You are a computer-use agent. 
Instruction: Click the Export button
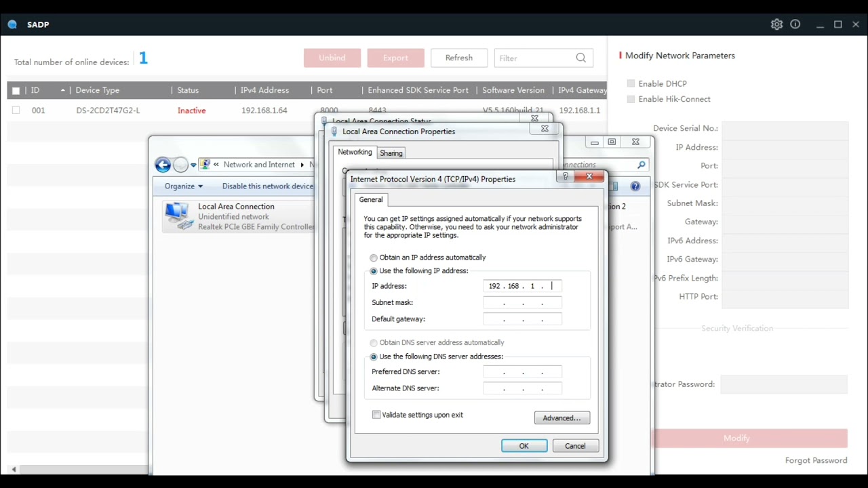396,58
